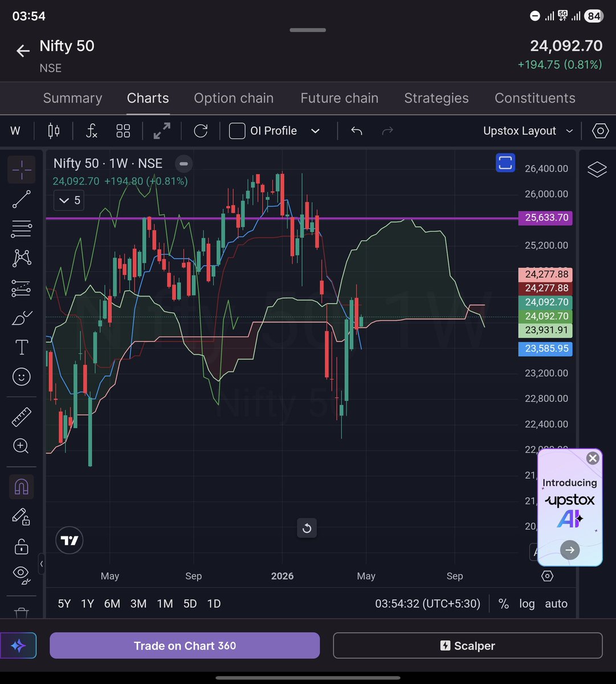The height and width of the screenshot is (684, 616).
Task: Open price scale settings hexagon at bottom right
Action: point(547,576)
